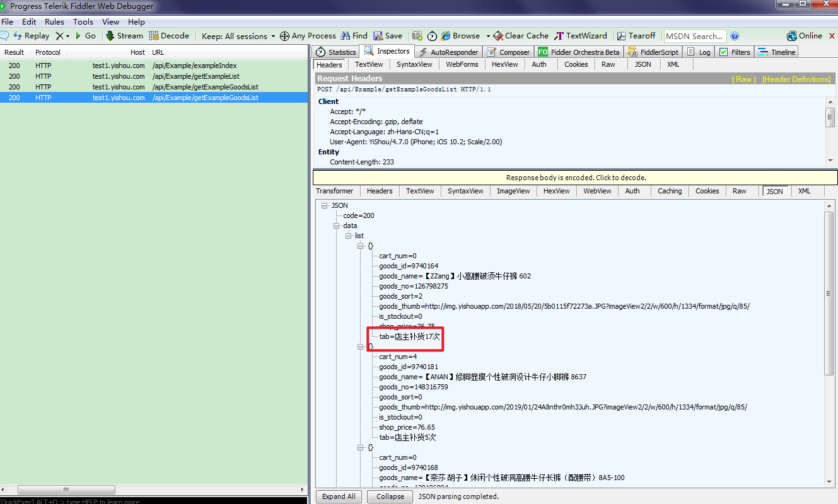Image resolution: width=838 pixels, height=504 pixels.
Task: Switch to the Timeline tab
Action: pos(777,52)
